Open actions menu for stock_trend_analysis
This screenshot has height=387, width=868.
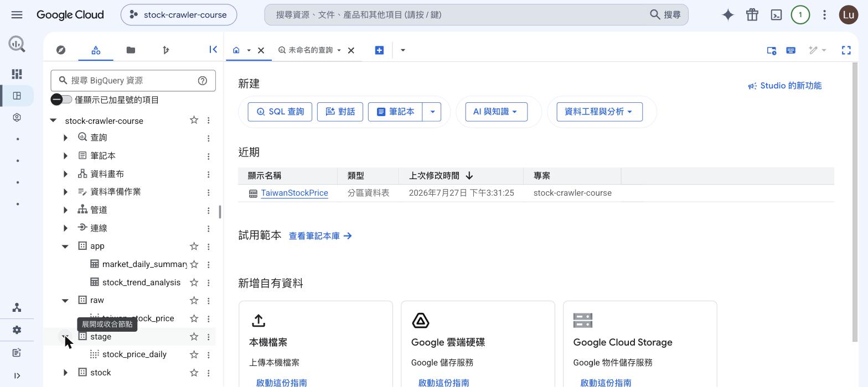[x=208, y=283]
